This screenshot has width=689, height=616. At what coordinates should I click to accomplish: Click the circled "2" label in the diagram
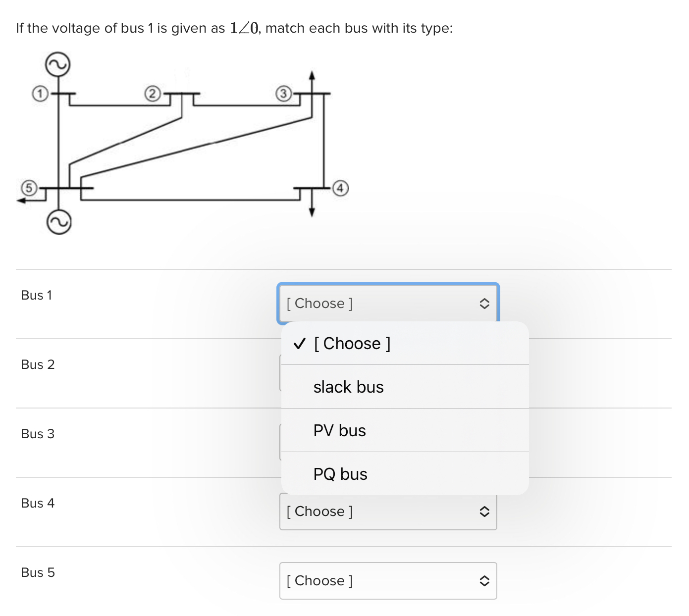(152, 94)
